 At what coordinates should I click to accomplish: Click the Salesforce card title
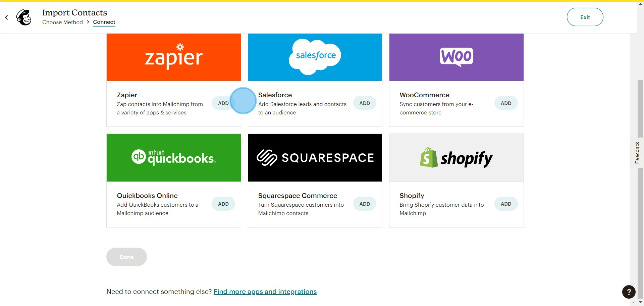tap(275, 95)
